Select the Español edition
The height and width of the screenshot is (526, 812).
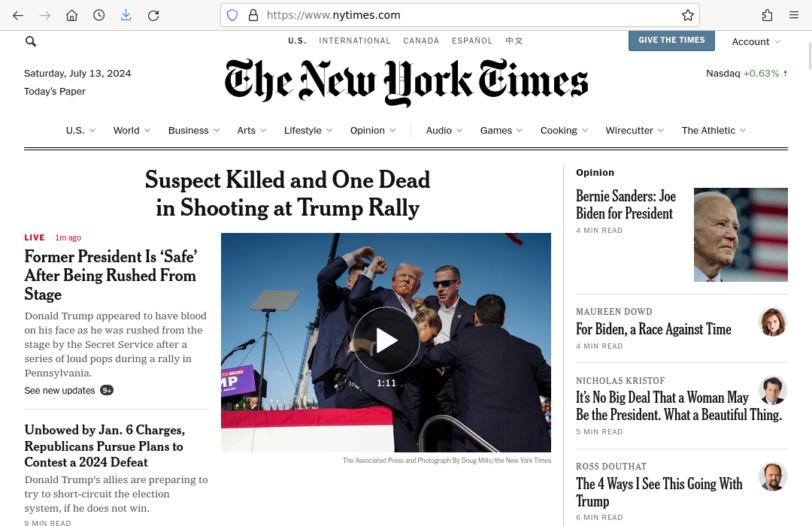472,41
